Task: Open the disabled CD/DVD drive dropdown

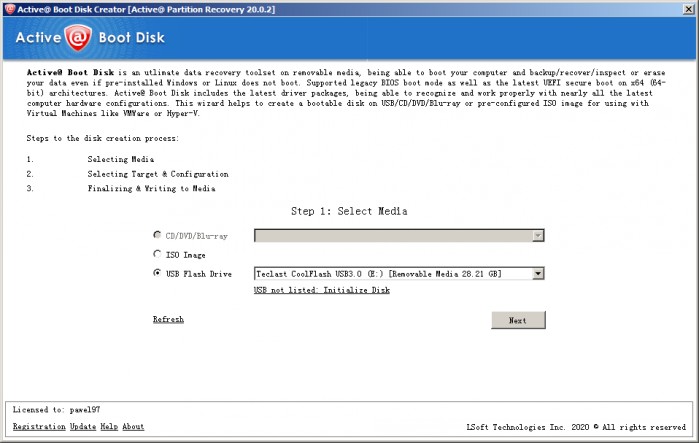Action: 399,235
